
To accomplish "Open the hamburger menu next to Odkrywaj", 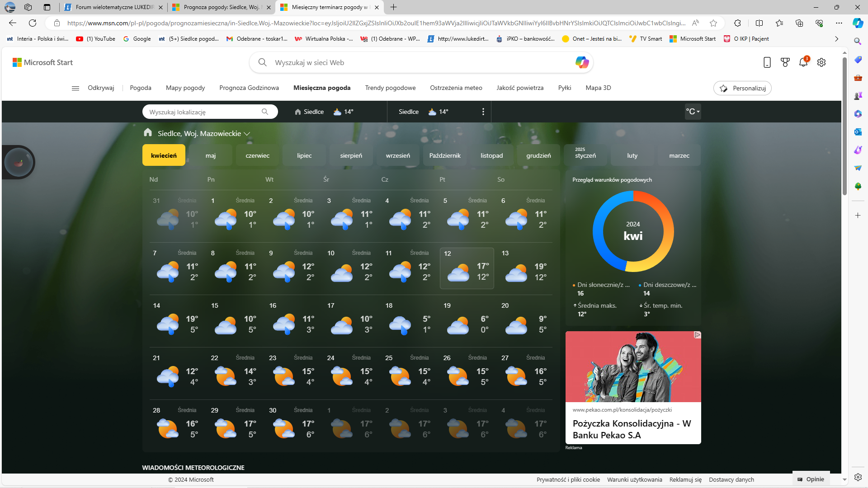I will pos(75,88).
